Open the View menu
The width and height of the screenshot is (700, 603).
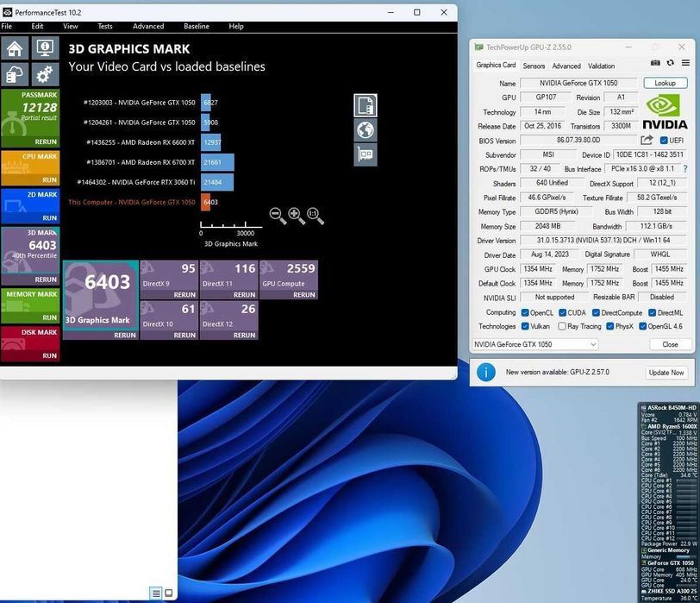[71, 27]
